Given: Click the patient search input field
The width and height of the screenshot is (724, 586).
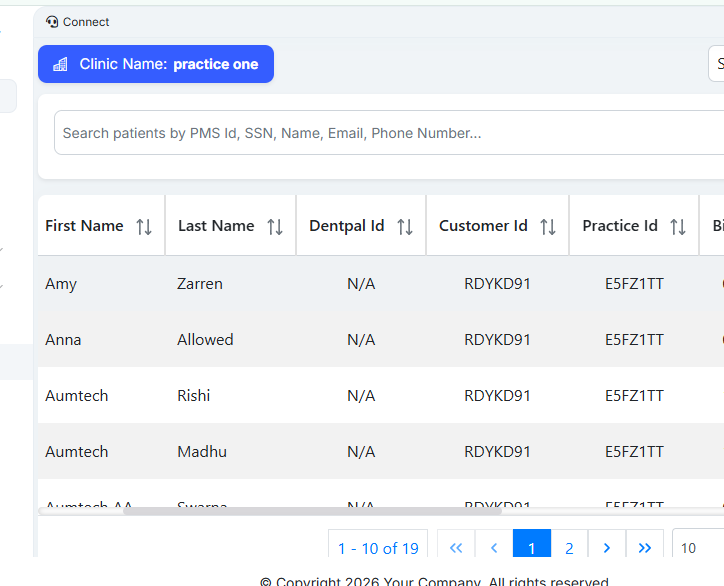Looking at the screenshot, I should coord(380,133).
